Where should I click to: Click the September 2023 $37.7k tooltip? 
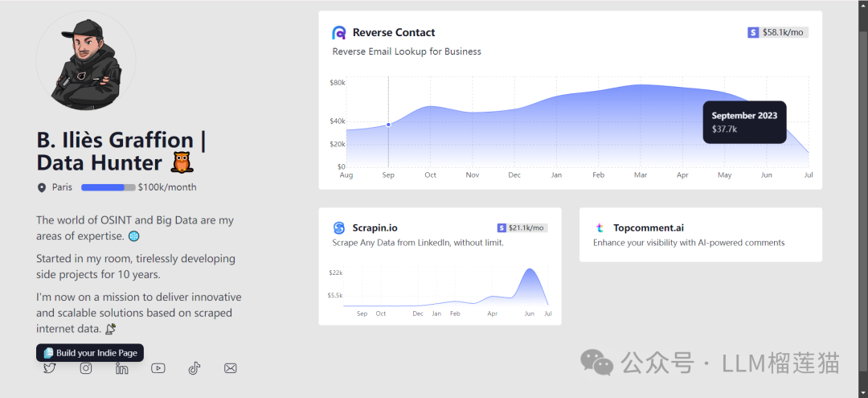pyautogui.click(x=744, y=121)
